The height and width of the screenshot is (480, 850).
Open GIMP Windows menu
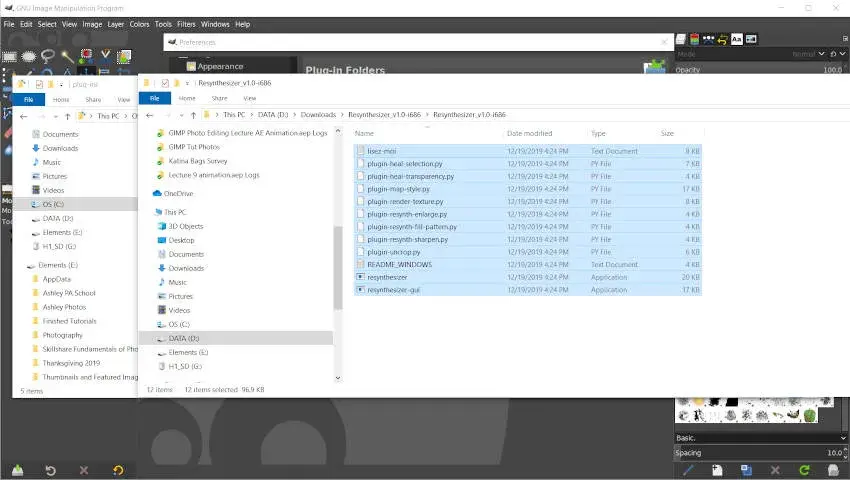215,24
